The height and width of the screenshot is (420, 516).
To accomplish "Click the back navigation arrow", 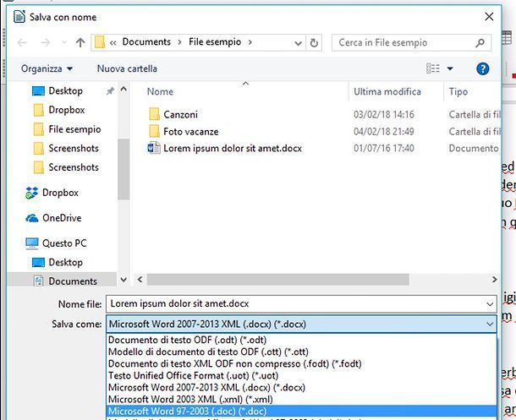I will [x=22, y=42].
